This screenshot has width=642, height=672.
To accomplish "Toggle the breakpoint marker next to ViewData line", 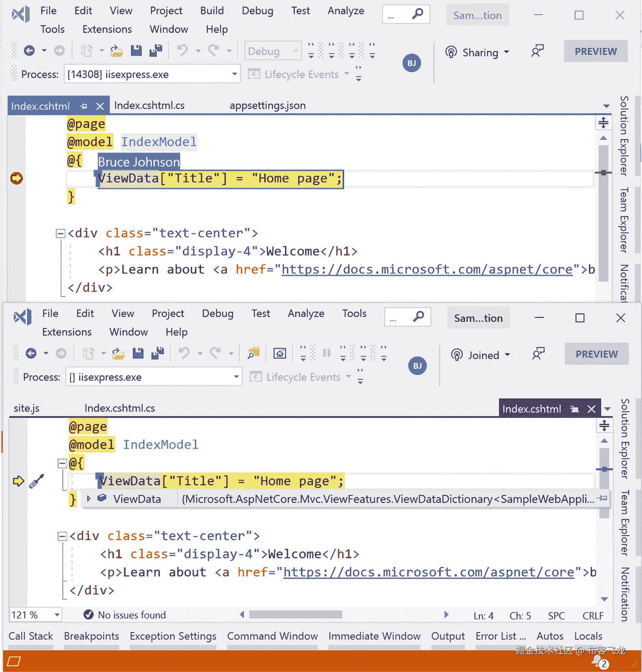I will click(17, 179).
